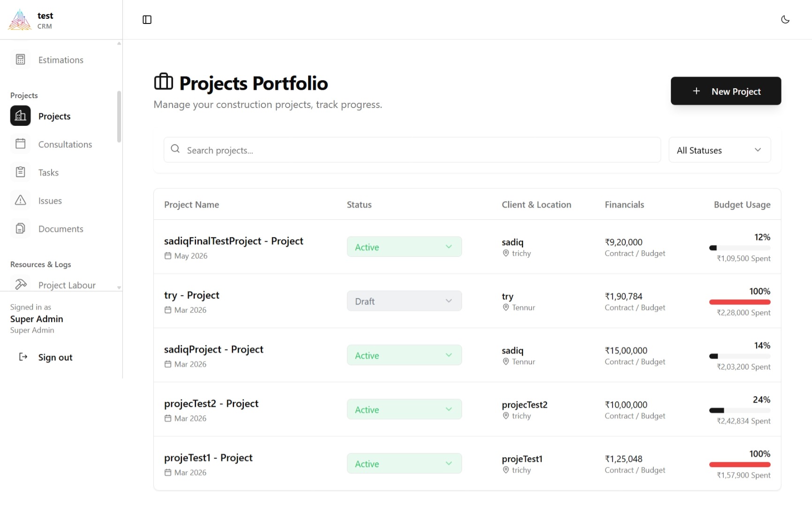Open Project Labour in the sidebar

tap(61, 285)
